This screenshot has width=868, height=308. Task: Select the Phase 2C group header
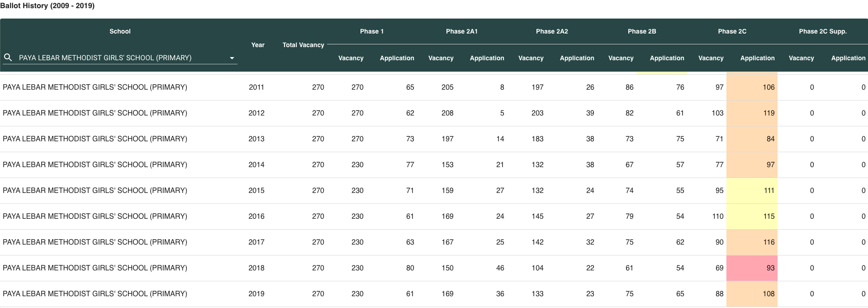point(732,31)
